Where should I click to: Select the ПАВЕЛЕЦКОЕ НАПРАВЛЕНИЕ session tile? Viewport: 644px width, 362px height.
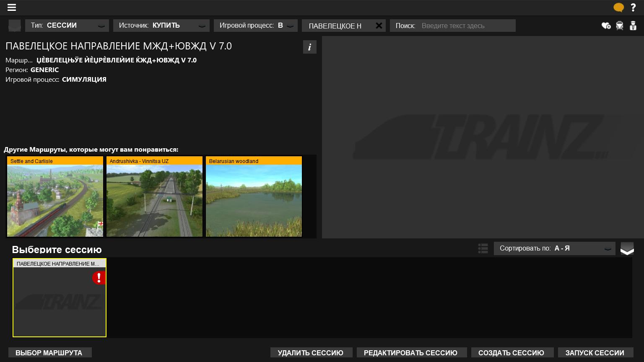pyautogui.click(x=60, y=297)
